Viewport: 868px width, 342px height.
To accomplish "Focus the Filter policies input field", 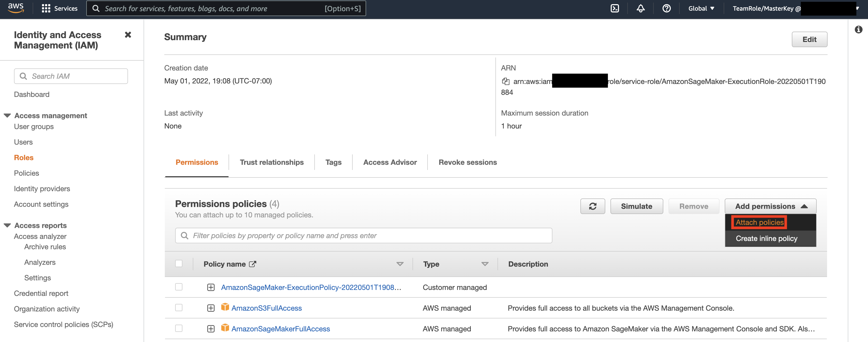I will [x=363, y=236].
